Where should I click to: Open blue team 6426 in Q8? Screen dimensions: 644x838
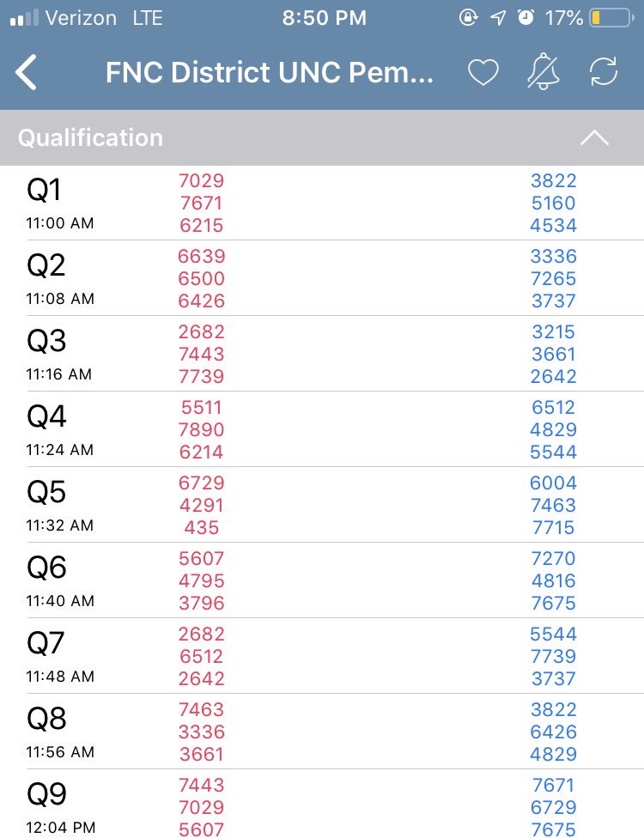tap(553, 732)
